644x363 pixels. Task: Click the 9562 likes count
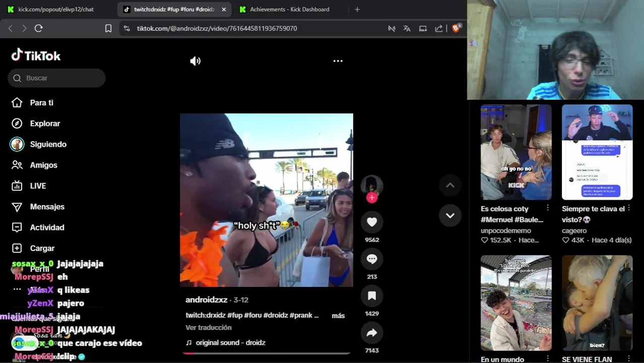372,240
